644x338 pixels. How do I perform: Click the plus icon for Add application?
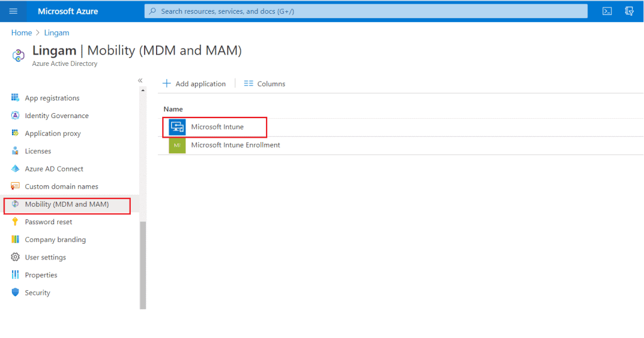tap(166, 84)
